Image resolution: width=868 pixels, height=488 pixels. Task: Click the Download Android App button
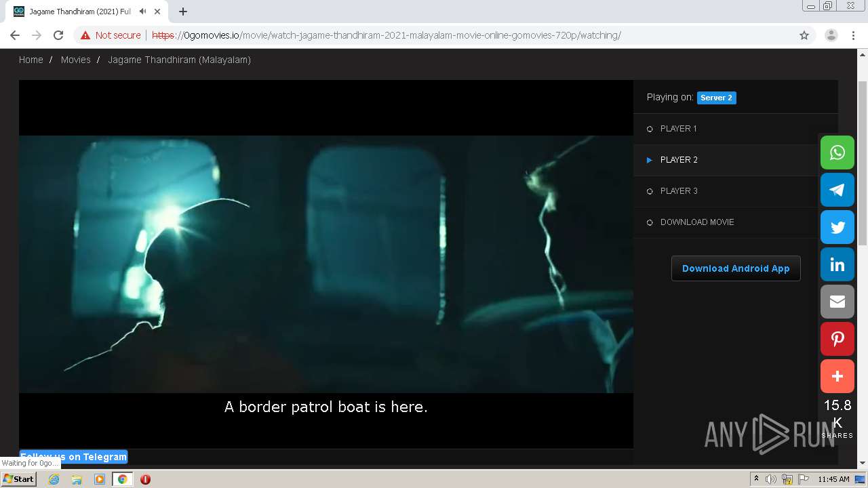point(736,268)
